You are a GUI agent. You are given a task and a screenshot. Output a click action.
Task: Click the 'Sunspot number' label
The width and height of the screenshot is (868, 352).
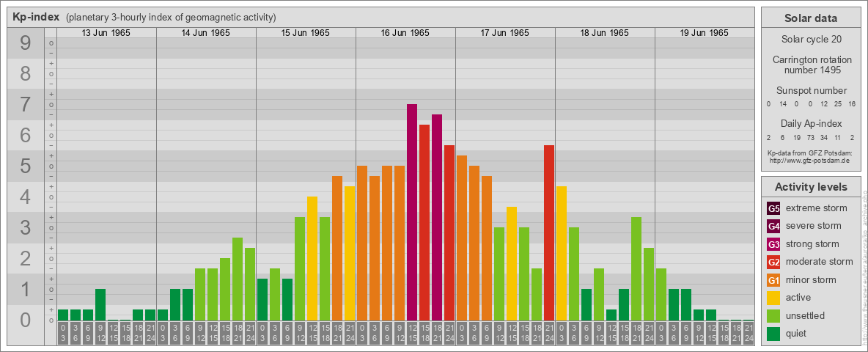tap(811, 91)
